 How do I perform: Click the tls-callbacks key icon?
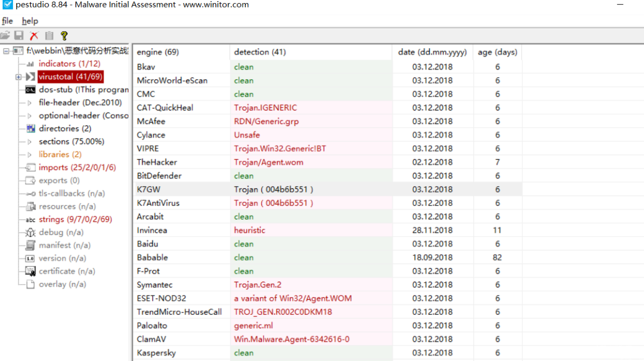(x=30, y=194)
